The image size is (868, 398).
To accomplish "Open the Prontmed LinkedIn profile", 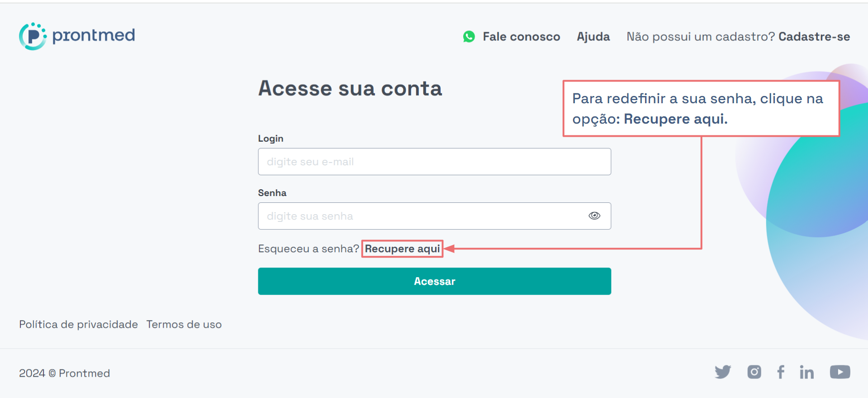I will tap(806, 372).
